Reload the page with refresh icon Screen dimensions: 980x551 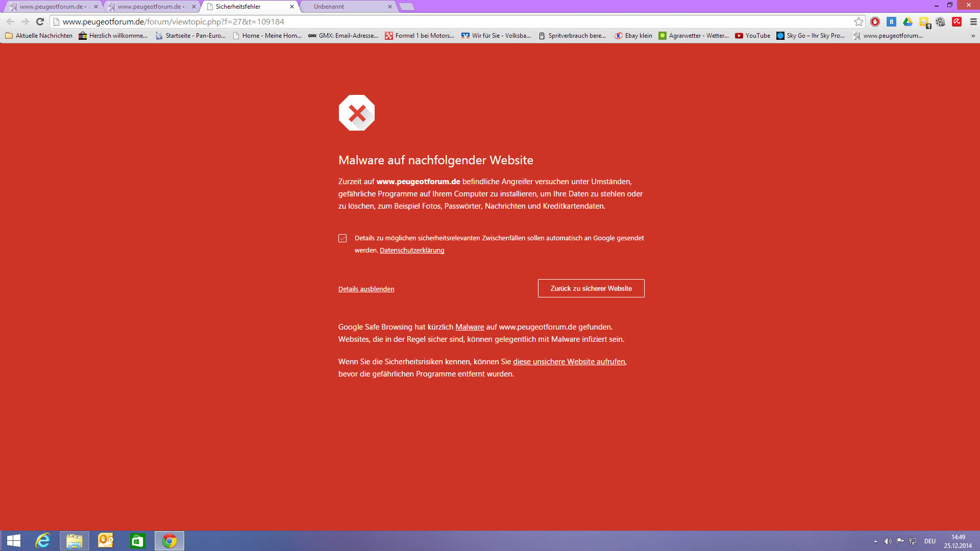pyautogui.click(x=40, y=21)
